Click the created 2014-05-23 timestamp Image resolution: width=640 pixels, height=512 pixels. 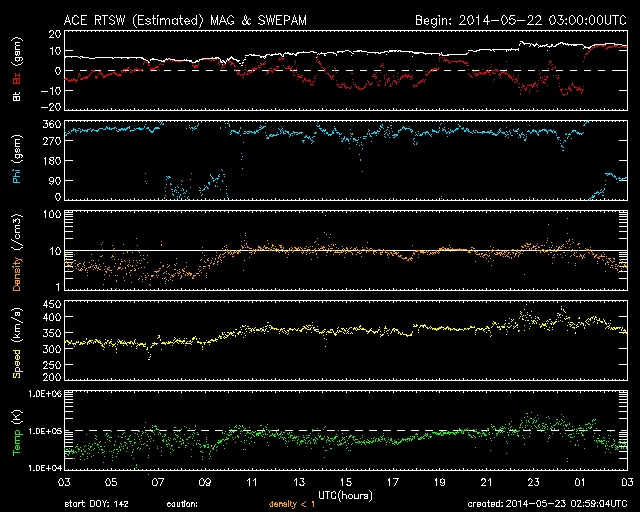[x=548, y=504]
